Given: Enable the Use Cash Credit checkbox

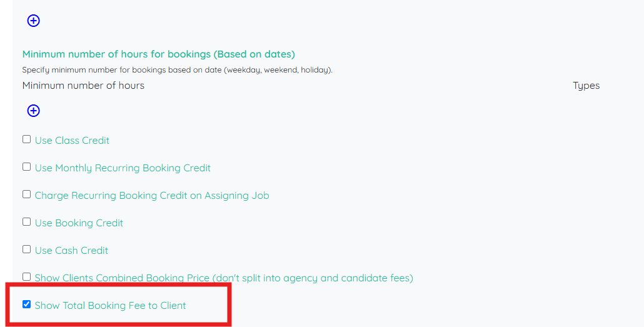Looking at the screenshot, I should (x=27, y=249).
